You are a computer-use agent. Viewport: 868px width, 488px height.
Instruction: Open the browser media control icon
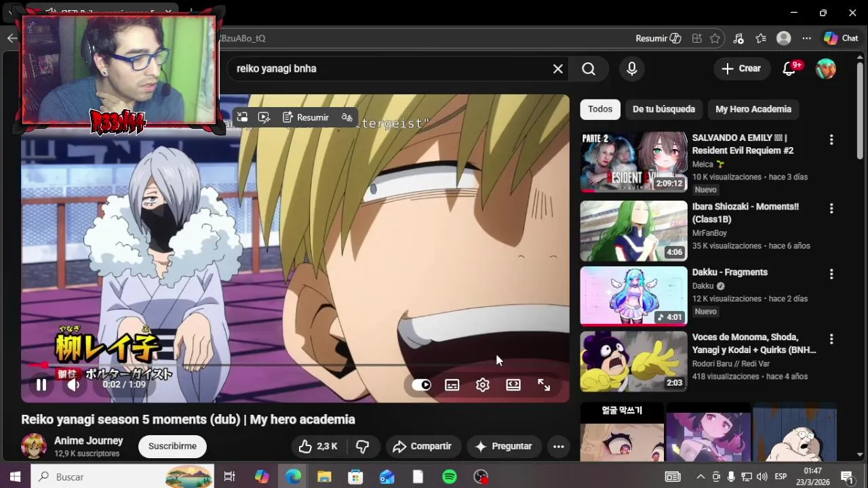click(738, 39)
